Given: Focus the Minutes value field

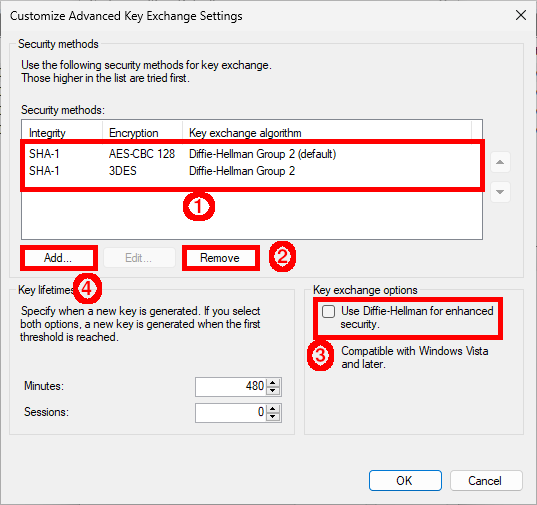Looking at the screenshot, I should point(231,387).
